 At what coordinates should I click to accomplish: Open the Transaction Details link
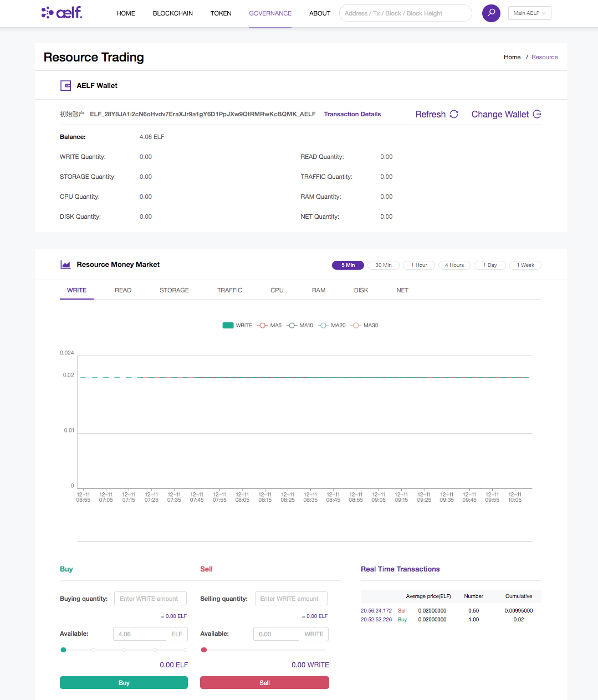pos(352,114)
